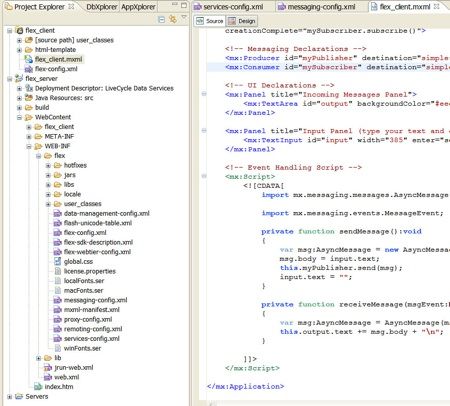Minimize the Project Explorer panel
The height and width of the screenshot is (406, 450).
pos(175,4)
